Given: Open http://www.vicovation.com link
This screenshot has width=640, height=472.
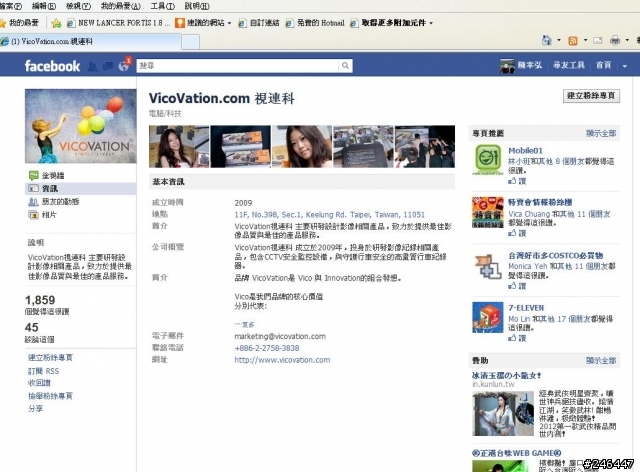Looking at the screenshot, I should [x=282, y=360].
